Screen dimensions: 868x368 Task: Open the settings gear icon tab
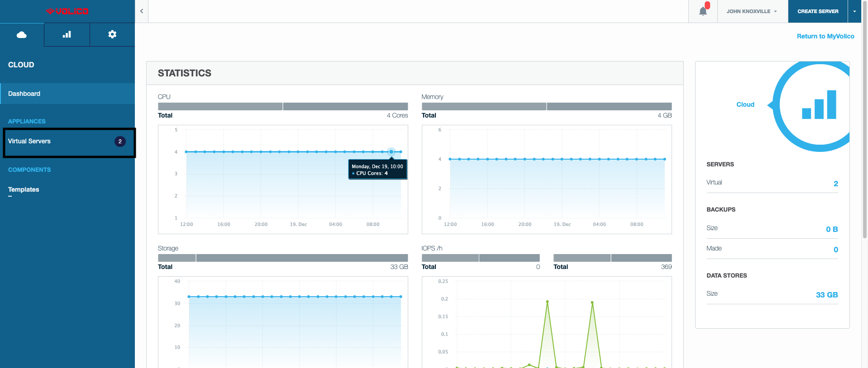click(112, 35)
